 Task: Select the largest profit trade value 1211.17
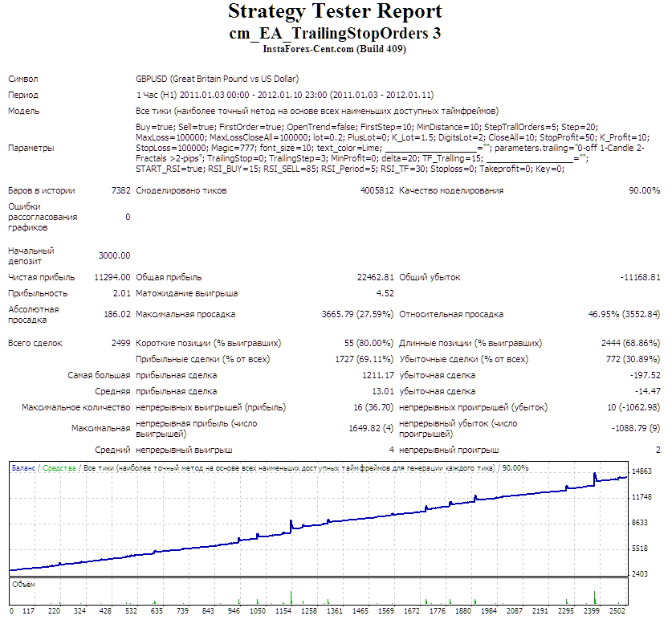coord(377,375)
